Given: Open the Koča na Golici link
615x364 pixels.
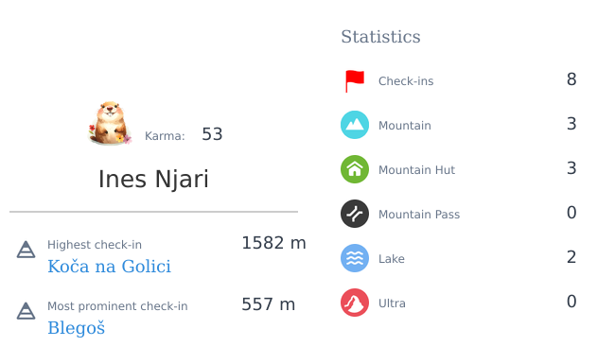Looking at the screenshot, I should [x=109, y=267].
